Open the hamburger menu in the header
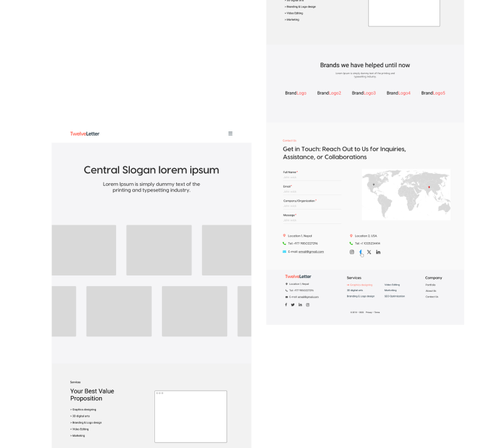 pos(230,134)
